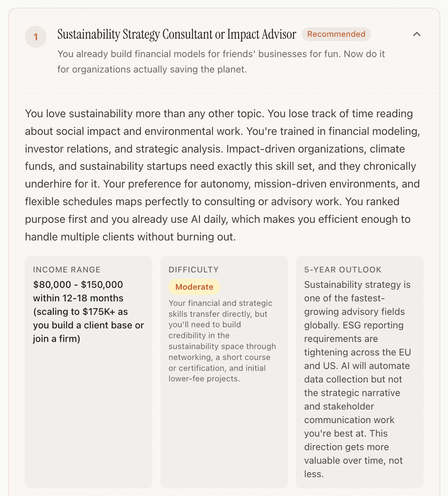This screenshot has width=448, height=496.
Task: Click 'handle multiple clients without burning out' sentence
Action: click(130, 237)
